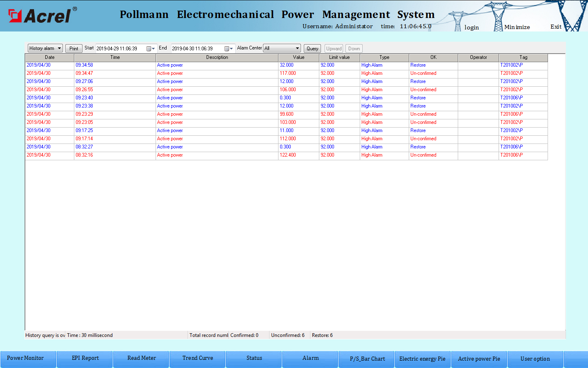
Task: Open the Electric energy Pie tab
Action: pyautogui.click(x=422, y=359)
